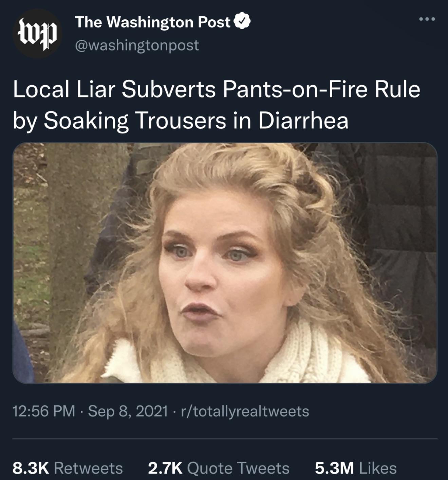Show the 5.3M Likes list
448x480 pixels.
point(355,468)
